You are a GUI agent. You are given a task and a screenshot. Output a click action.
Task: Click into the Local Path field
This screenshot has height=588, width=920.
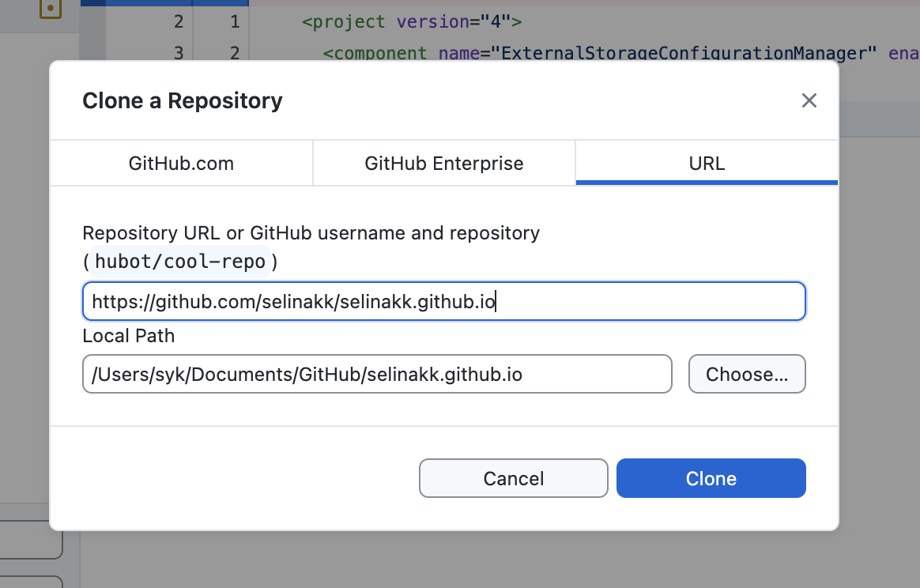pyautogui.click(x=377, y=374)
